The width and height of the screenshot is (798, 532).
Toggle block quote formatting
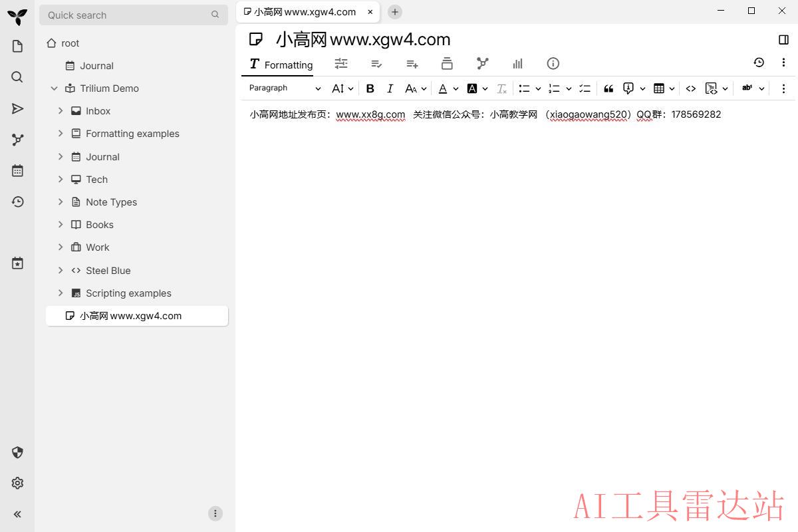pyautogui.click(x=608, y=88)
